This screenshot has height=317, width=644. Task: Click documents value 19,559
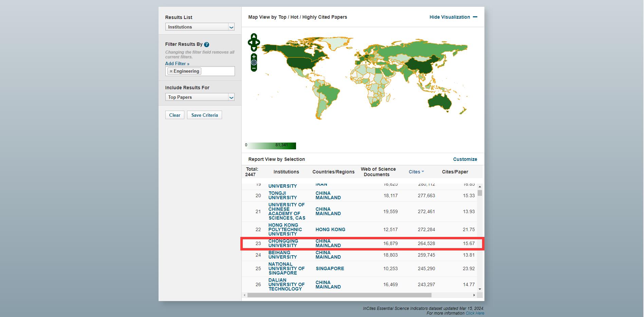[390, 211]
